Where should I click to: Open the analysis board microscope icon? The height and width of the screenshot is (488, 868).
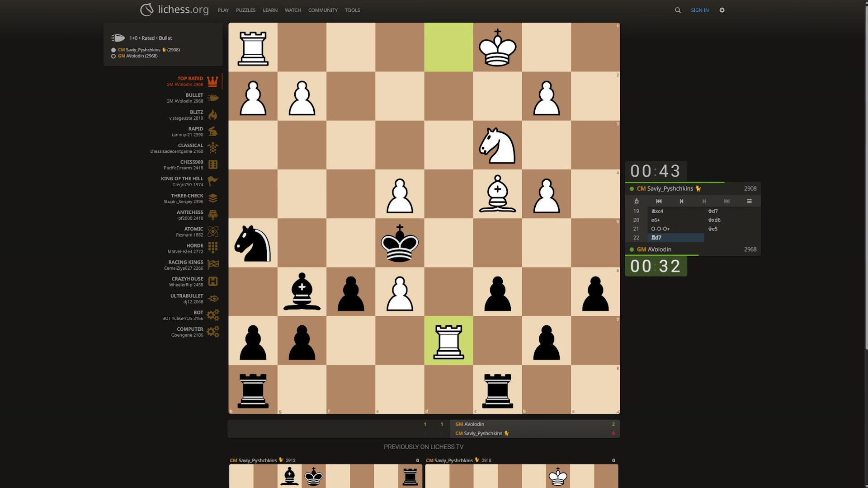(x=636, y=202)
